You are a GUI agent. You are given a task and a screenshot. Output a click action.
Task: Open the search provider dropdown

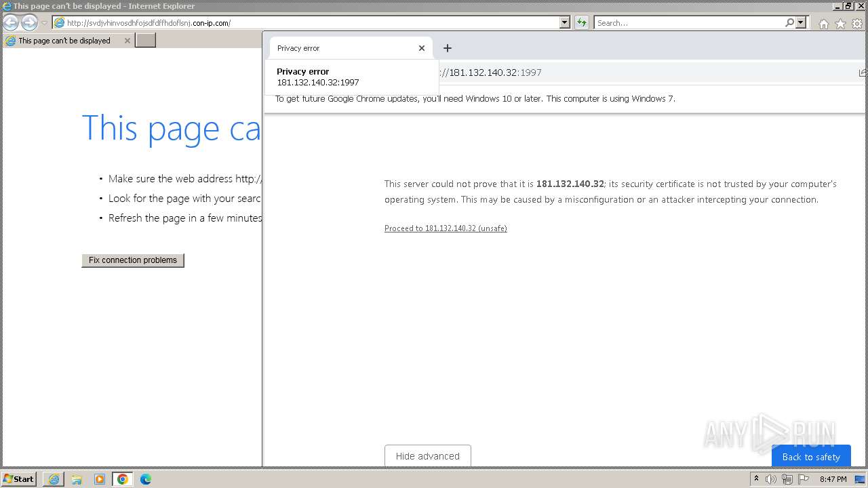pos(801,23)
